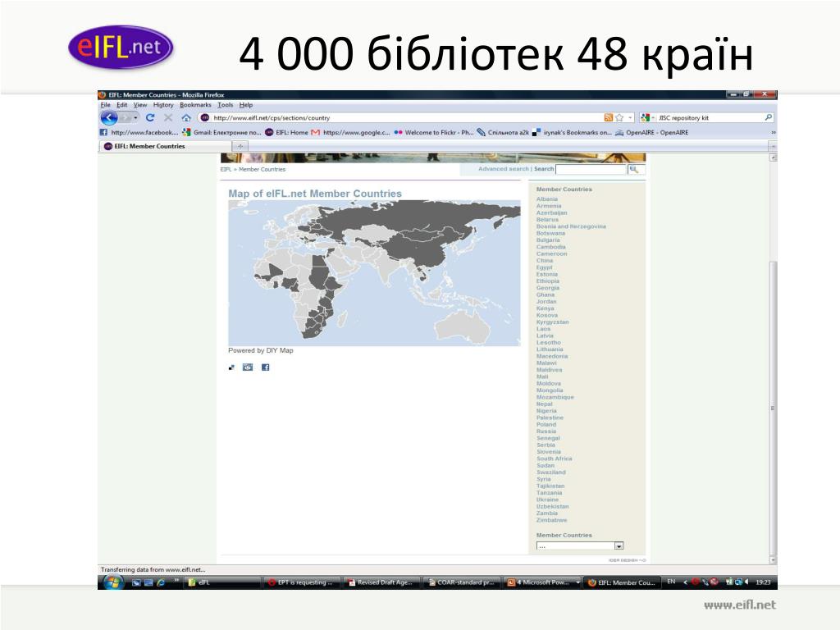This screenshot has height=630, width=840.
Task: Click the search magnifier in Firefox search box
Action: pyautogui.click(x=768, y=118)
